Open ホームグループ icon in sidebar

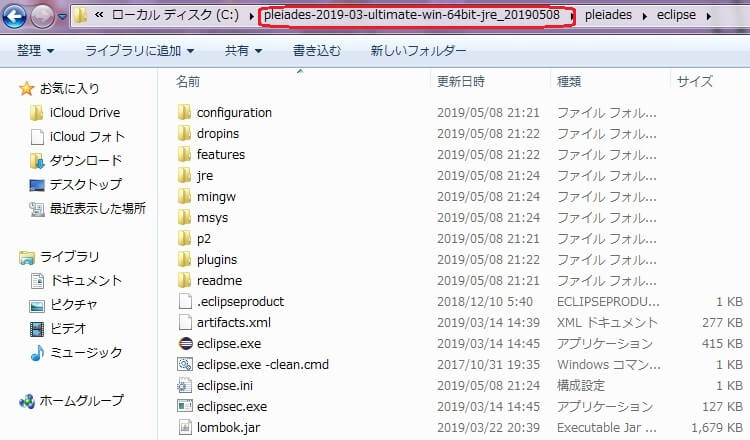pos(27,401)
